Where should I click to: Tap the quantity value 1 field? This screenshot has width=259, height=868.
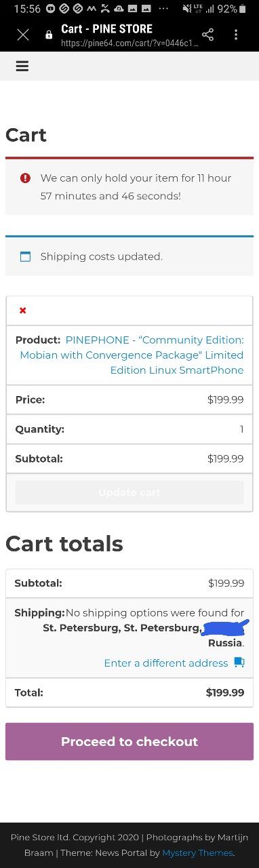coord(241,429)
